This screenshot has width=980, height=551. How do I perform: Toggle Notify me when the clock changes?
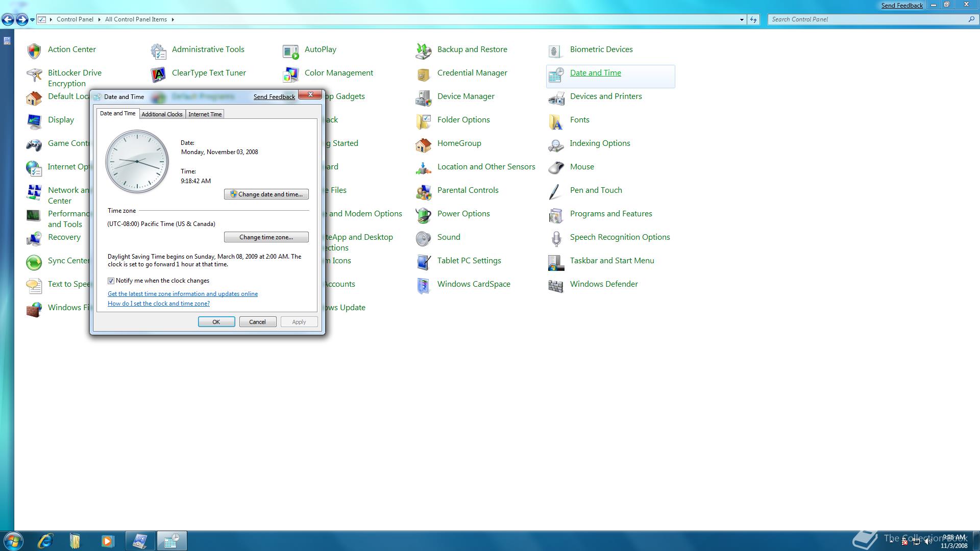pyautogui.click(x=111, y=281)
